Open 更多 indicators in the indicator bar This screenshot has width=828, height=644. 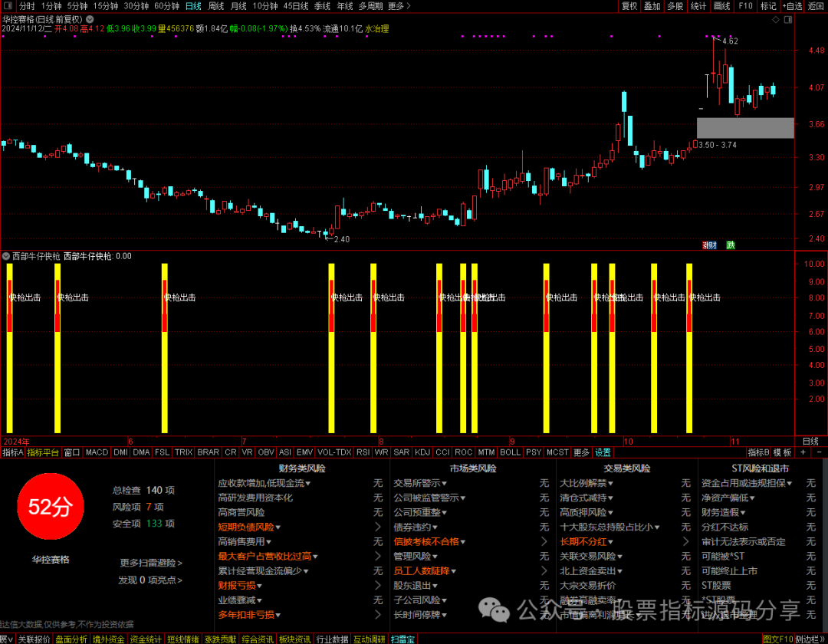coord(581,452)
